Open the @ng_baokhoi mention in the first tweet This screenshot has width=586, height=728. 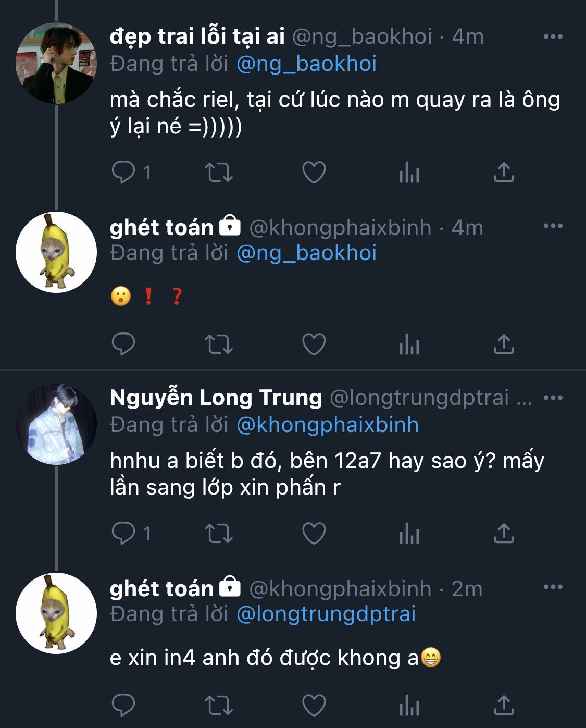pos(306,64)
